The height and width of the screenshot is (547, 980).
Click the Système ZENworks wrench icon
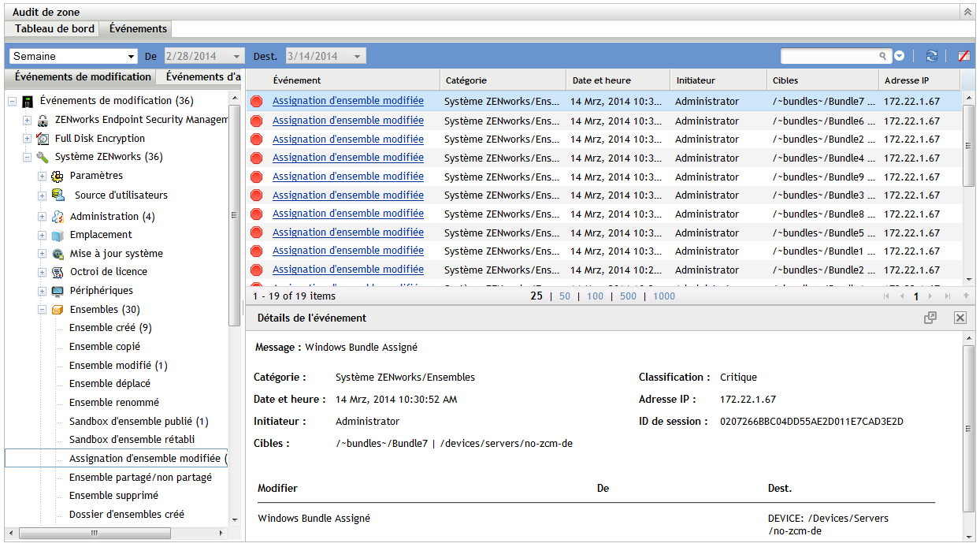(43, 157)
